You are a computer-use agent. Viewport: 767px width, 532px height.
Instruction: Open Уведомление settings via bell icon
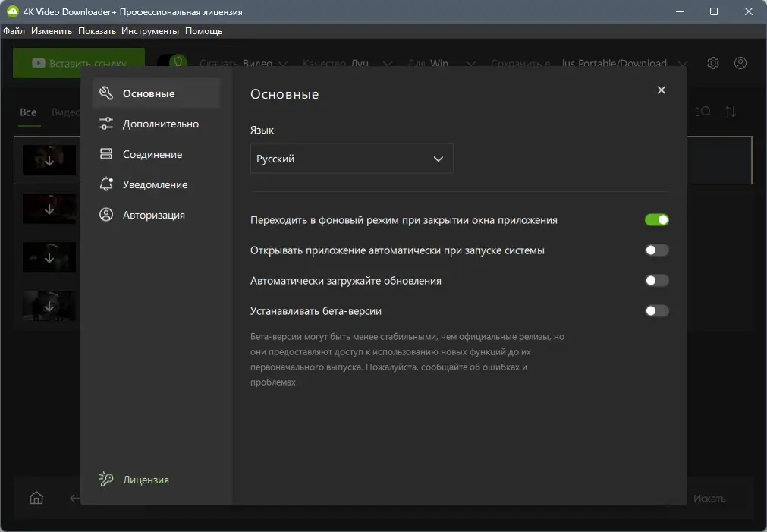pyautogui.click(x=106, y=184)
